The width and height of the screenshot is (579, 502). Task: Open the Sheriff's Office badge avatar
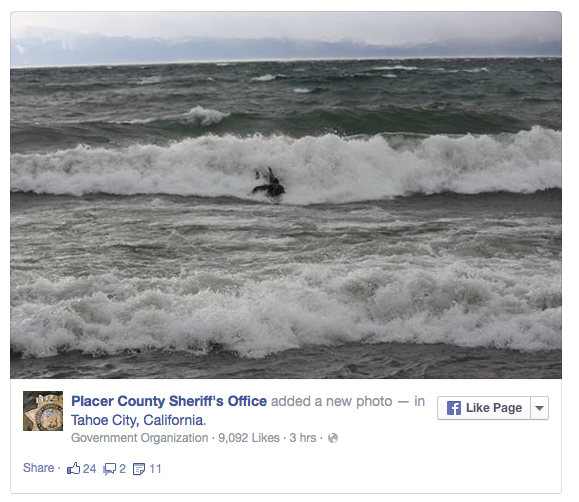pos(43,411)
